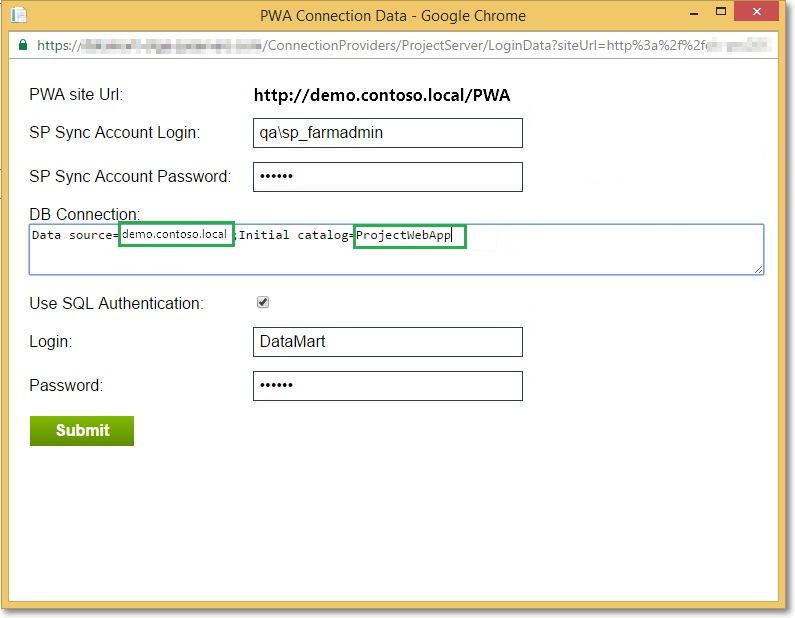Maximize the PWA Connection Data window
The height and width of the screenshot is (618, 795).
720,12
